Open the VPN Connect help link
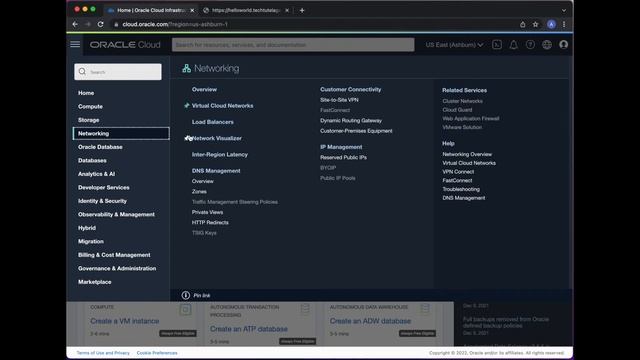The width and height of the screenshot is (640, 360). pyautogui.click(x=458, y=172)
